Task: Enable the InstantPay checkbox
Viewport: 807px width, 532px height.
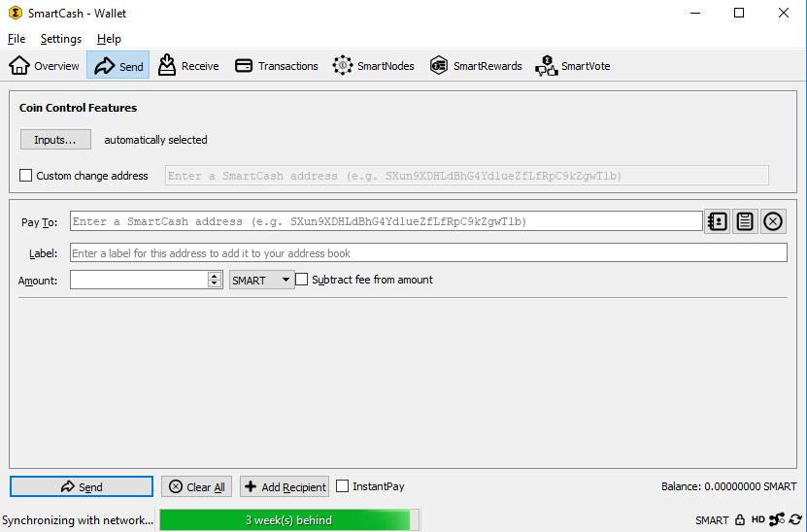Action: pyautogui.click(x=342, y=485)
